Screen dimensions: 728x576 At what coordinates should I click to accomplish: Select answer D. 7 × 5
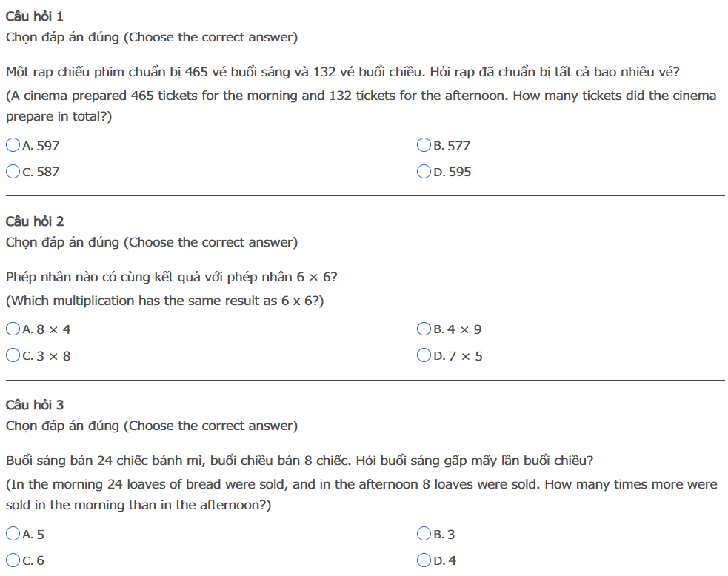coord(424,355)
